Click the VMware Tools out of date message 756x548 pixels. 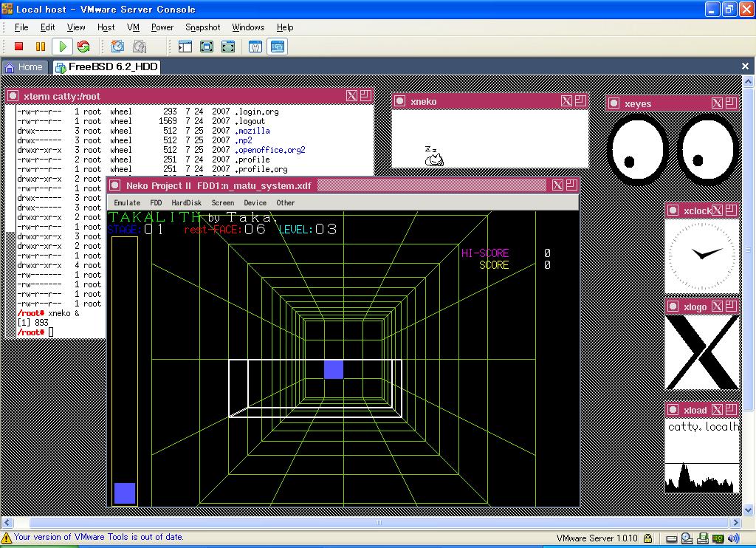click(99, 537)
